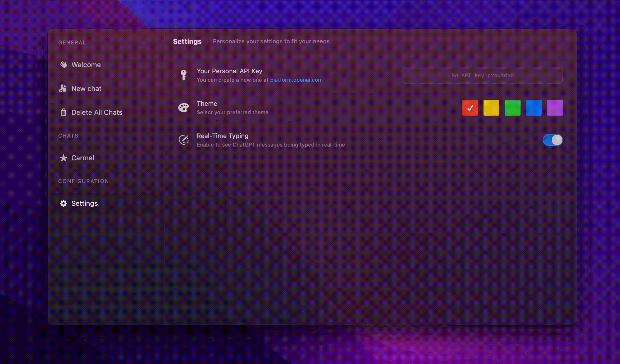This screenshot has width=620, height=364.
Task: Toggle the Real-Time Typing switch
Action: (552, 140)
